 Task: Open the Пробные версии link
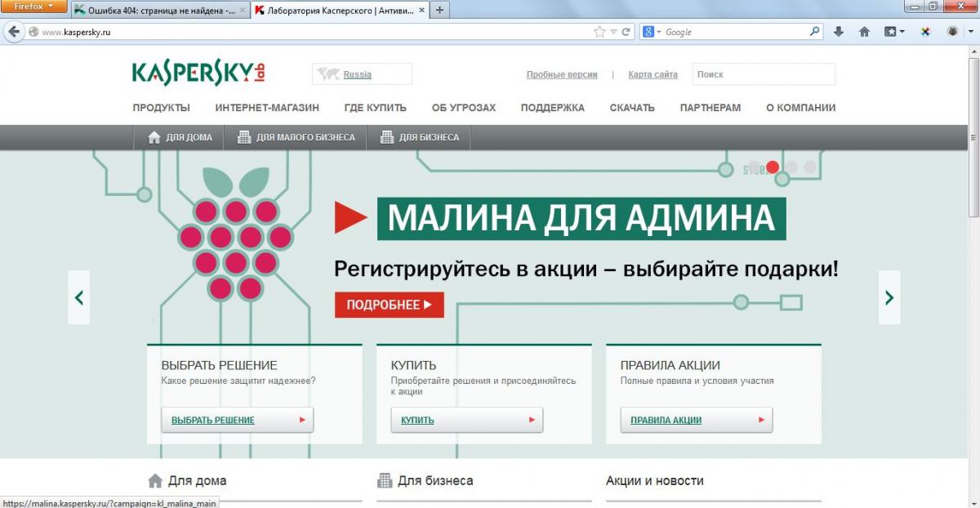pyautogui.click(x=562, y=74)
